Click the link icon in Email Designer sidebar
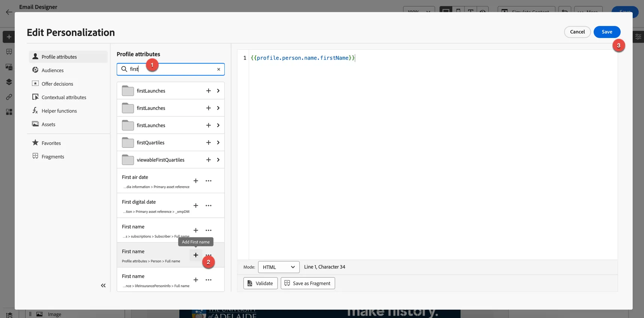The image size is (644, 318). 9,97
